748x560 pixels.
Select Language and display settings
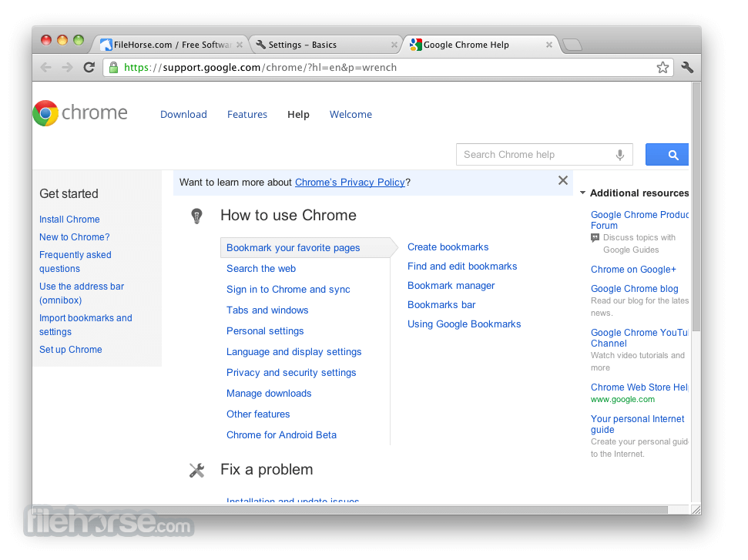pos(293,352)
